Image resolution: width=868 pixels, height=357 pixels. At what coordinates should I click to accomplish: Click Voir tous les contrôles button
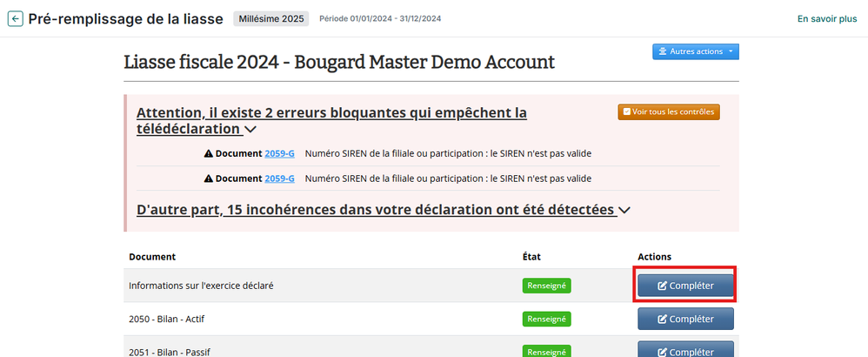(x=669, y=111)
